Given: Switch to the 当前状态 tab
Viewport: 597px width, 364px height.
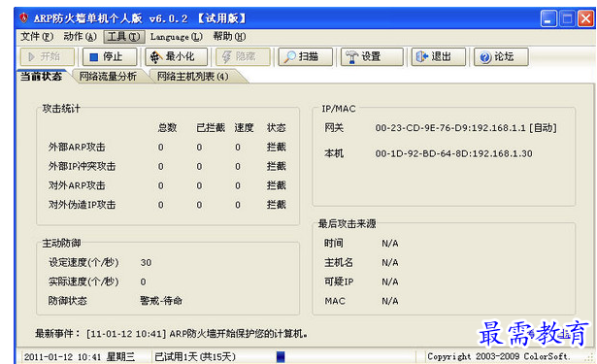Looking at the screenshot, I should coord(41,76).
